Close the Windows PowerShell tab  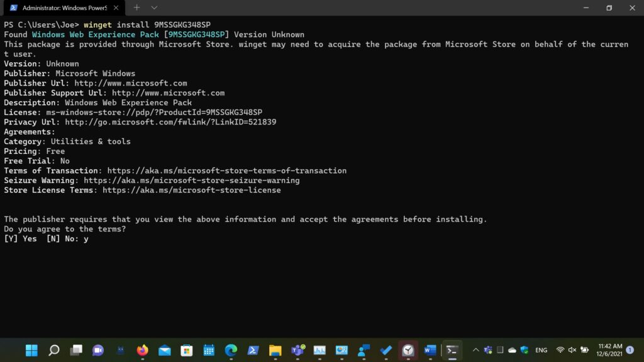click(116, 8)
